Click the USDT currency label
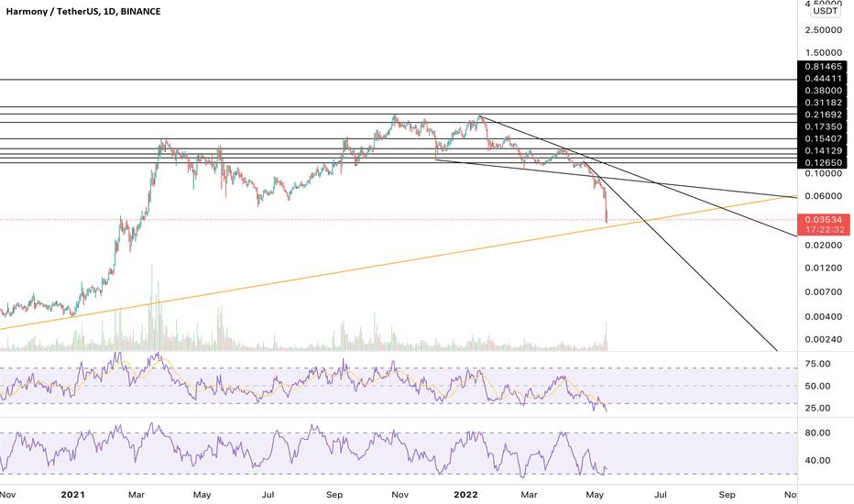This screenshot has width=854, height=504. 825,11
